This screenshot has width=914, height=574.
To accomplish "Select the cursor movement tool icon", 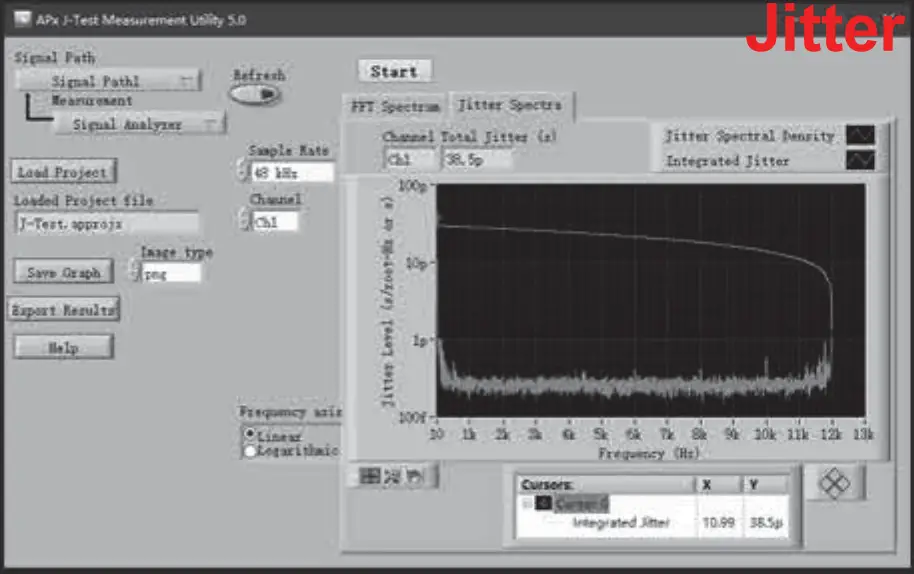I will click(x=370, y=476).
